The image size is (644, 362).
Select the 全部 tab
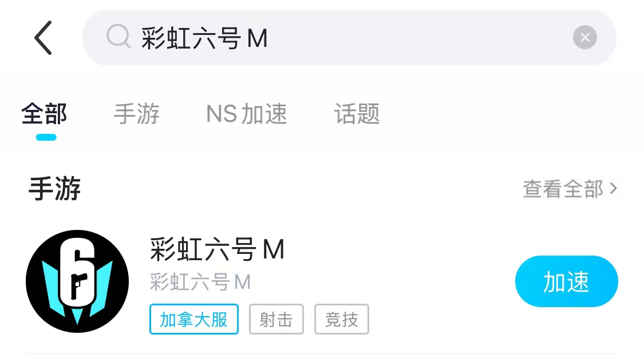pos(44,114)
